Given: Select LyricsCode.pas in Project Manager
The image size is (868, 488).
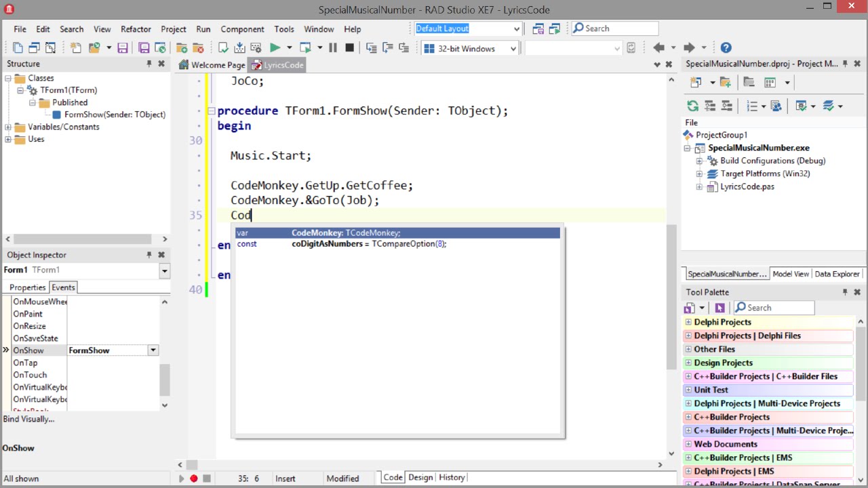Looking at the screenshot, I should tap(747, 186).
